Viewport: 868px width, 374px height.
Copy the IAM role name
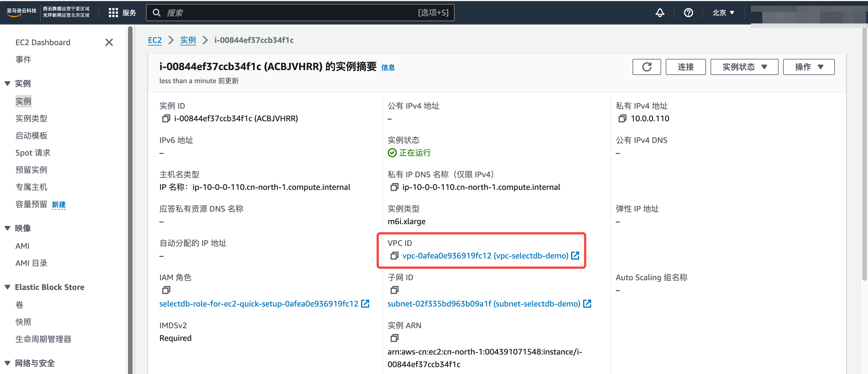point(166,290)
